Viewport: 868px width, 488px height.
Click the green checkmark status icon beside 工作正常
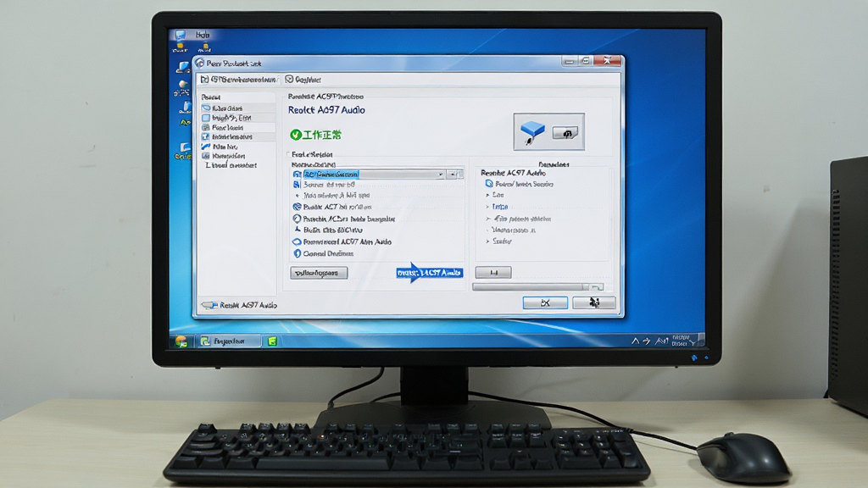(x=295, y=135)
